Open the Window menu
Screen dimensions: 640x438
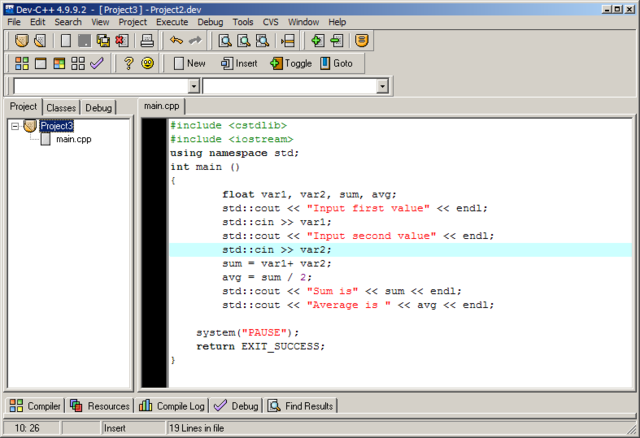coord(303,22)
